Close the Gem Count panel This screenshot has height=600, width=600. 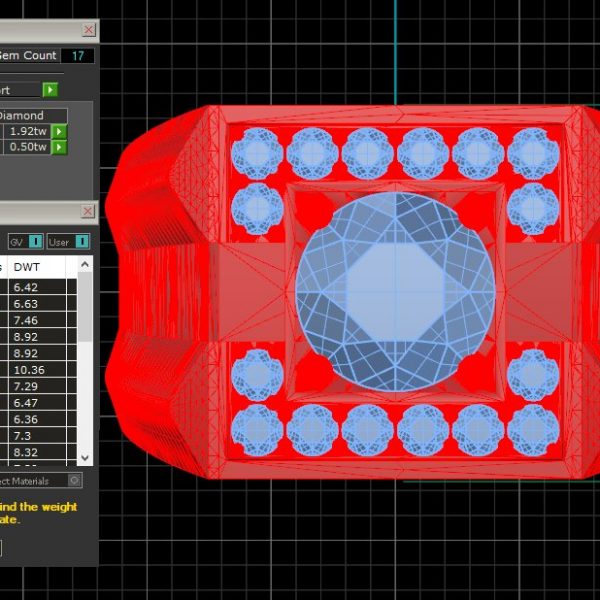89,29
